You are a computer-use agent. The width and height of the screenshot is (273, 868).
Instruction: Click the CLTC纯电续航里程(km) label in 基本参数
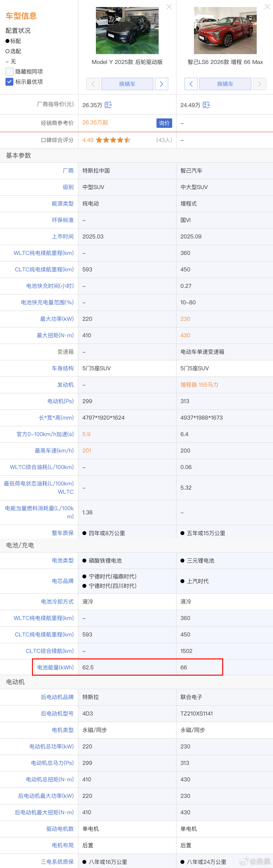click(x=44, y=270)
